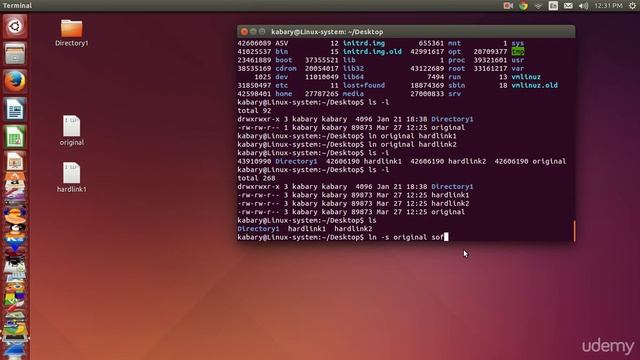Click 'initrd.img.old' in the terminal output
Image resolution: width=640 pixels, height=360 pixels.
(372, 52)
